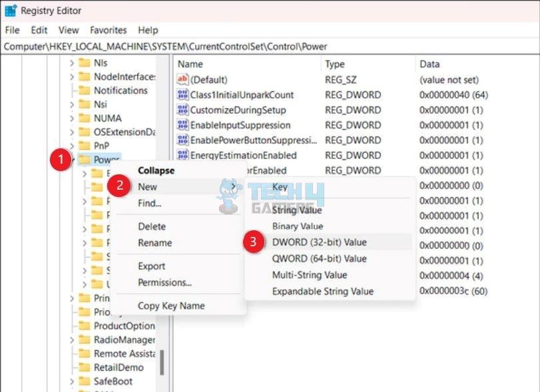Click the Registry Editor icon in title bar
The height and width of the screenshot is (392, 540).
(9, 10)
